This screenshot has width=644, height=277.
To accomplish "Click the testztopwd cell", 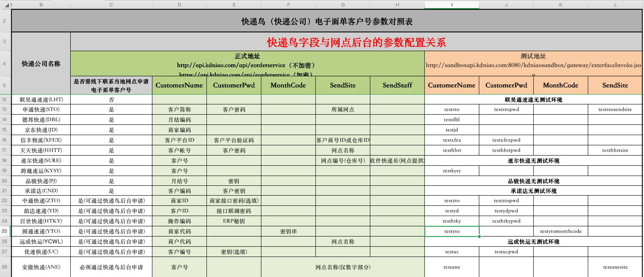I will click(x=506, y=201).
